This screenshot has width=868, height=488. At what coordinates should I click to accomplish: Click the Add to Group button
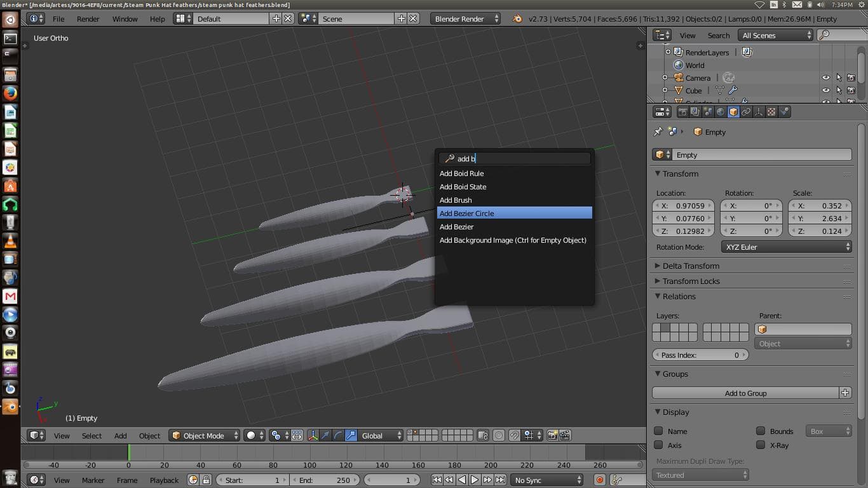coord(745,393)
